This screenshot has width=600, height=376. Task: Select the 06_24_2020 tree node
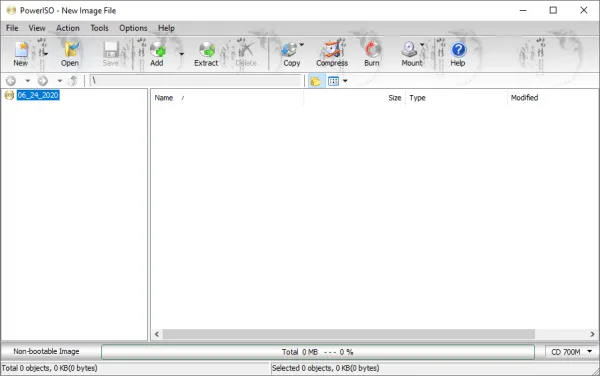click(38, 95)
